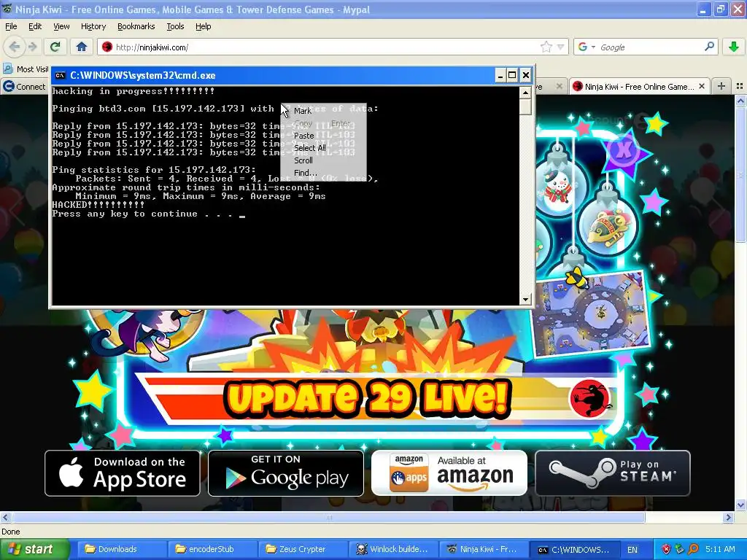Open the Help menu
The height and width of the screenshot is (560, 747).
[204, 26]
